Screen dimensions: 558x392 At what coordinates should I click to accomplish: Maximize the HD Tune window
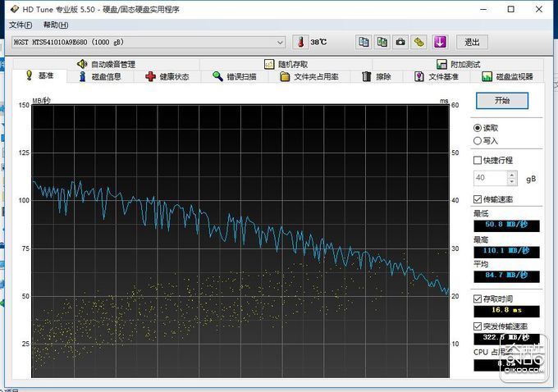(x=511, y=9)
